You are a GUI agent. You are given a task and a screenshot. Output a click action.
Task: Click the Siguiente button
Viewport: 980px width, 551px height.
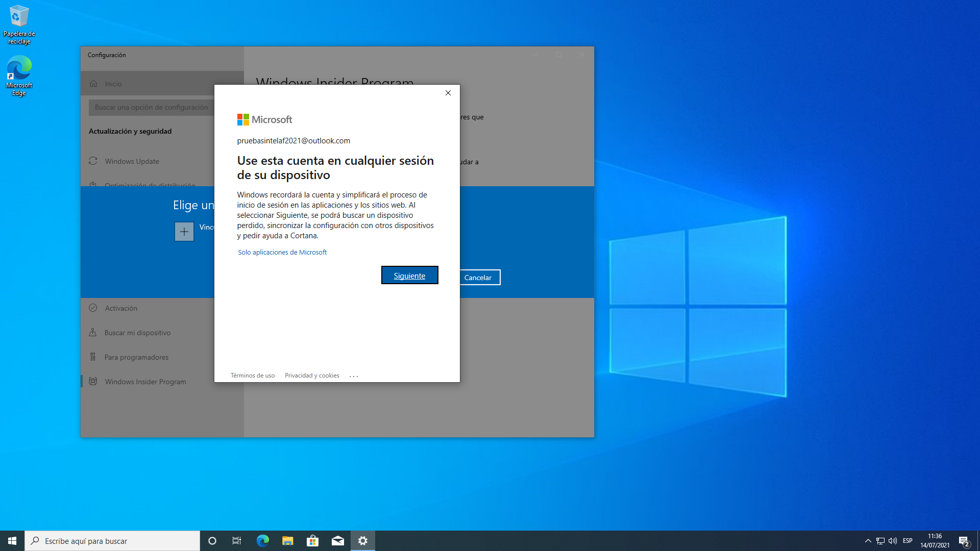[409, 275]
